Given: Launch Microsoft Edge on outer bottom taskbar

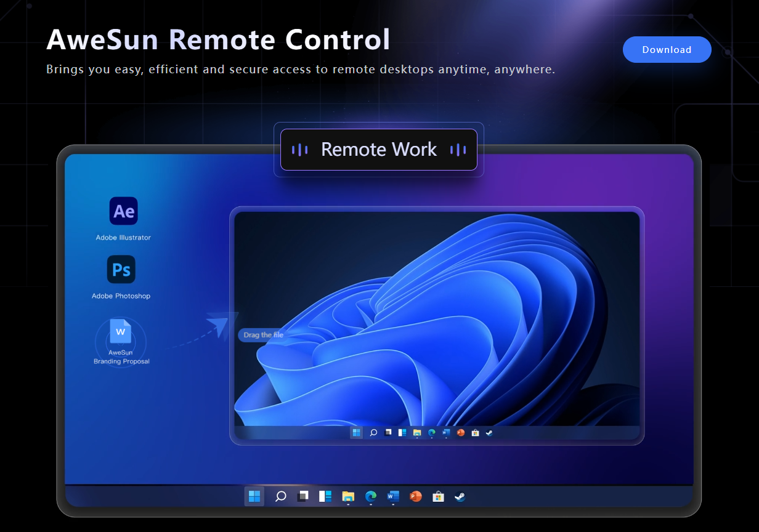Looking at the screenshot, I should [x=371, y=496].
